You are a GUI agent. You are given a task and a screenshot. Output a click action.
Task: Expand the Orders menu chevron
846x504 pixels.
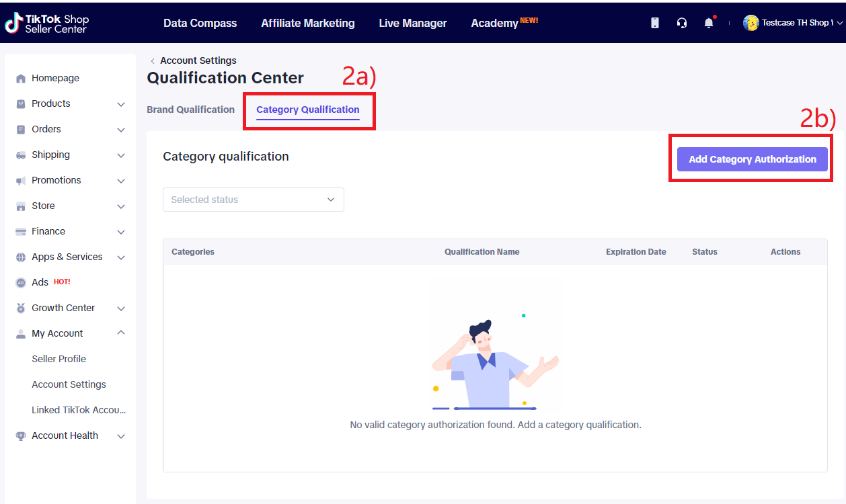(x=121, y=130)
